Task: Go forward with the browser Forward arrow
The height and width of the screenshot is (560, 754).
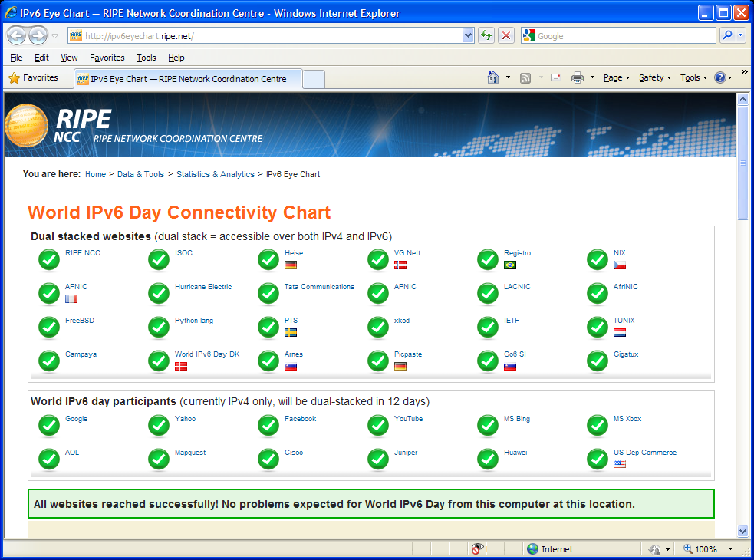Action: pyautogui.click(x=38, y=35)
